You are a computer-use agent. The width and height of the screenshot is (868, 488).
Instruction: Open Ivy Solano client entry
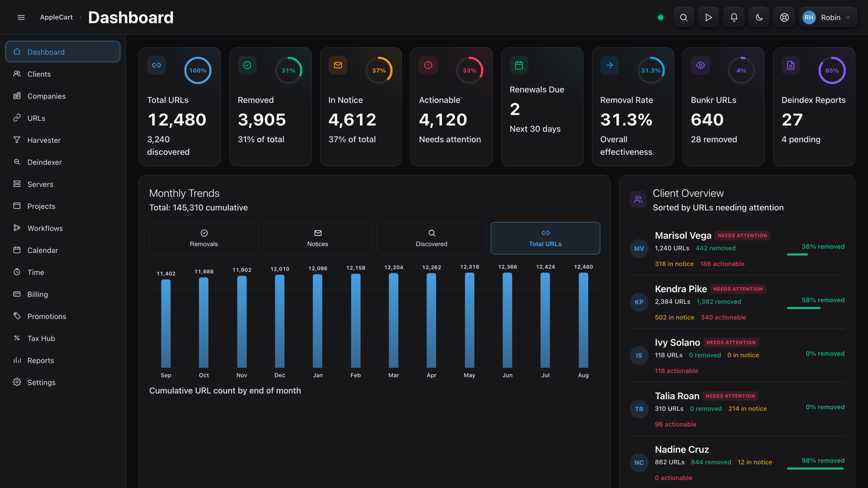[x=737, y=356]
